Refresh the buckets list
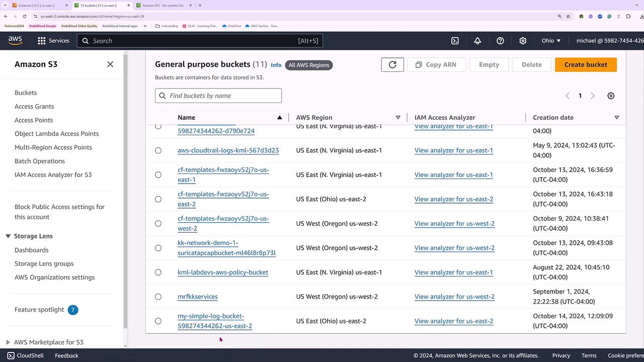Viewport: 644px width, 362px height. [x=392, y=64]
